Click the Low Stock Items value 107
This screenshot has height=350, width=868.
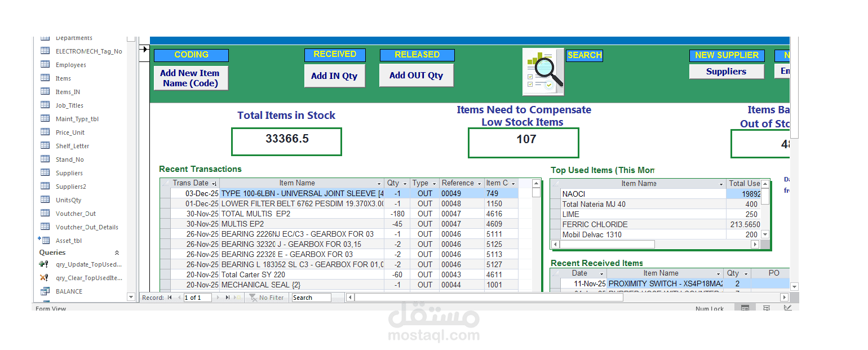pos(523,143)
